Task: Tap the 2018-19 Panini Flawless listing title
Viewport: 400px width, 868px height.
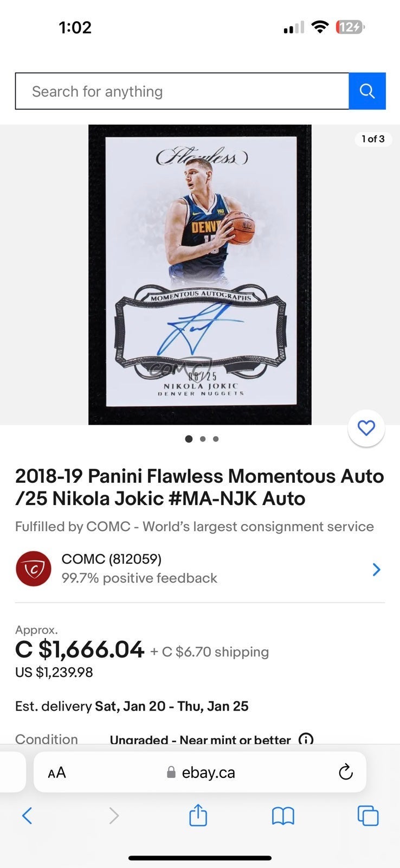Action: [199, 487]
